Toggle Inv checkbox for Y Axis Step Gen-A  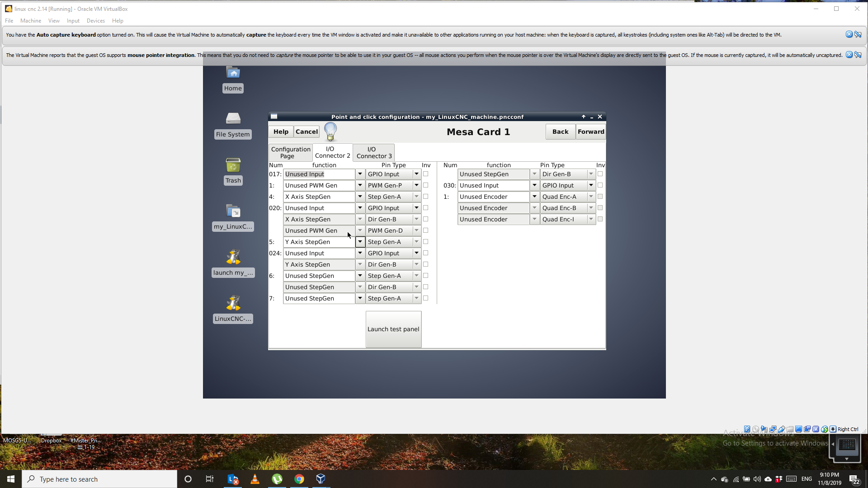425,242
